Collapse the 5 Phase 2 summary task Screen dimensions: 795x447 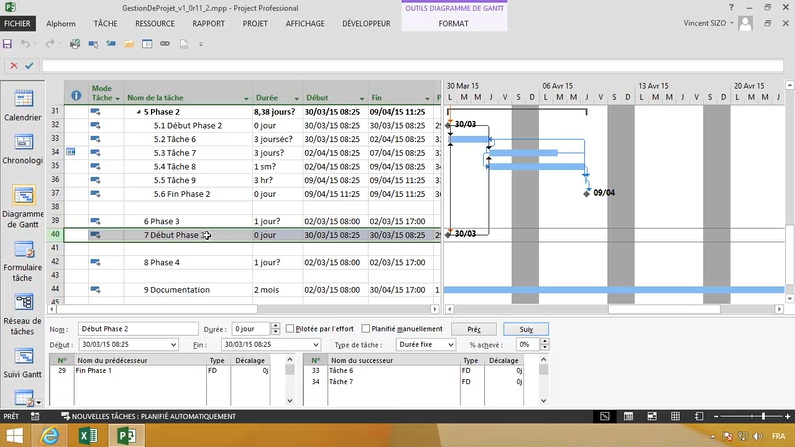(x=139, y=112)
